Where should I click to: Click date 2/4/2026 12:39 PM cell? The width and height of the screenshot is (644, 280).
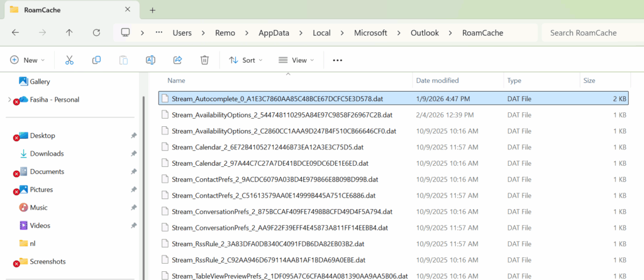[445, 115]
